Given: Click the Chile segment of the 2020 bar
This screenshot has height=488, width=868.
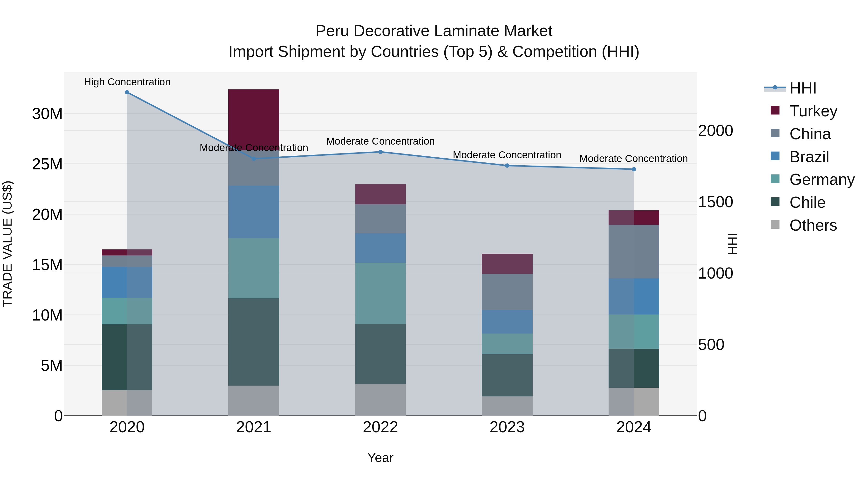Looking at the screenshot, I should coord(127,357).
